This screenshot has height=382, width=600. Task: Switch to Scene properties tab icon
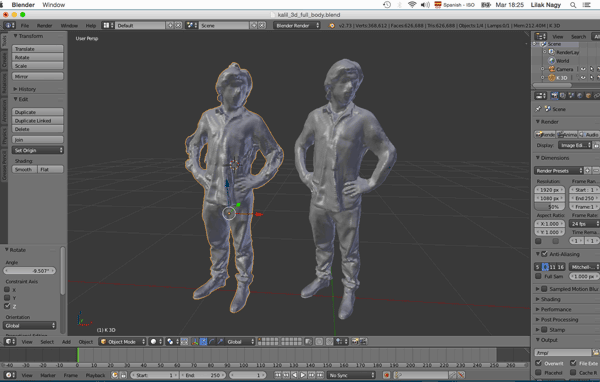click(x=571, y=96)
